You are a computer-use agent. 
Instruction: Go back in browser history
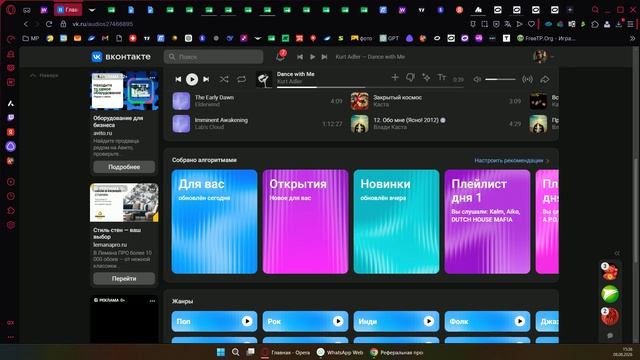pos(26,24)
